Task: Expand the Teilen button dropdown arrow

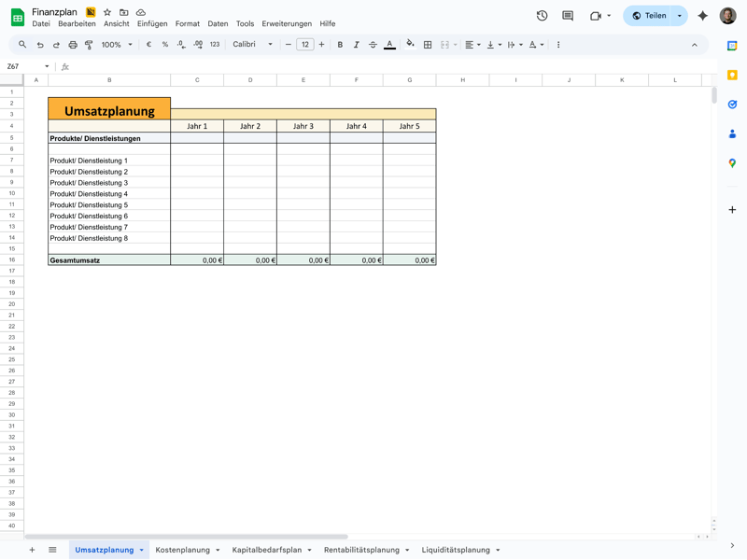Action: (680, 16)
